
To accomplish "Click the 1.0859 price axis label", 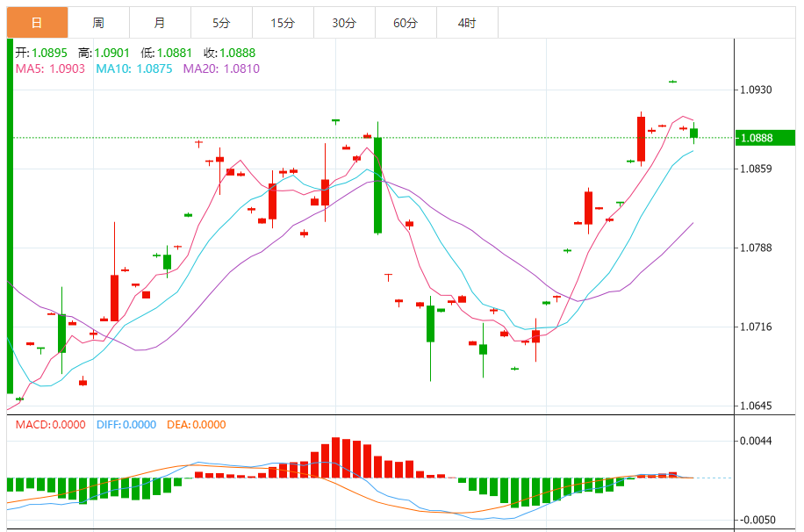I will pyautogui.click(x=756, y=169).
